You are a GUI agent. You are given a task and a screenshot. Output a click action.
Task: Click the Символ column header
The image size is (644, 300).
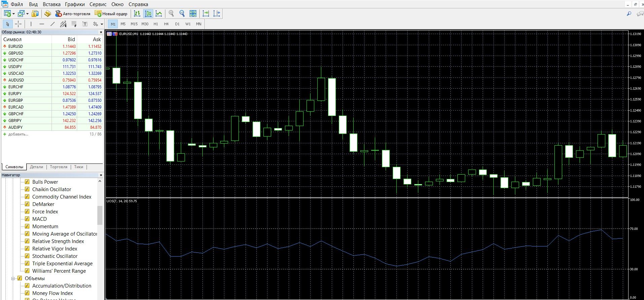[x=27, y=39]
